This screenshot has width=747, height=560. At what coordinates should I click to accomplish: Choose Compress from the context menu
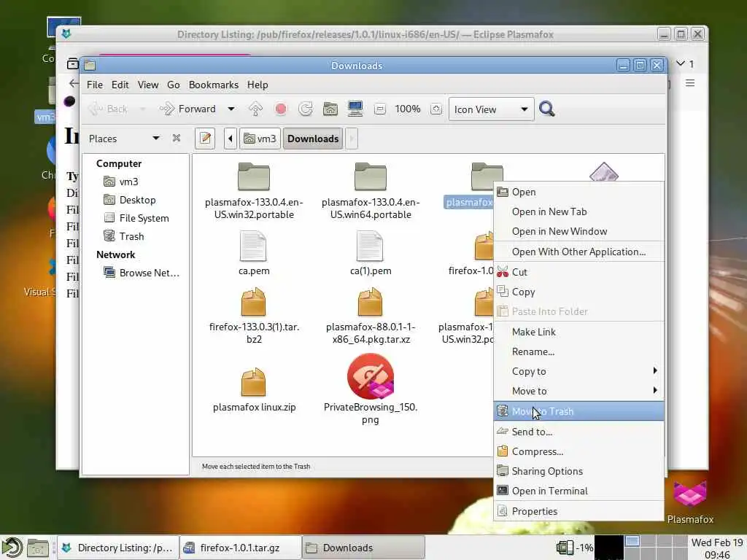(578, 451)
